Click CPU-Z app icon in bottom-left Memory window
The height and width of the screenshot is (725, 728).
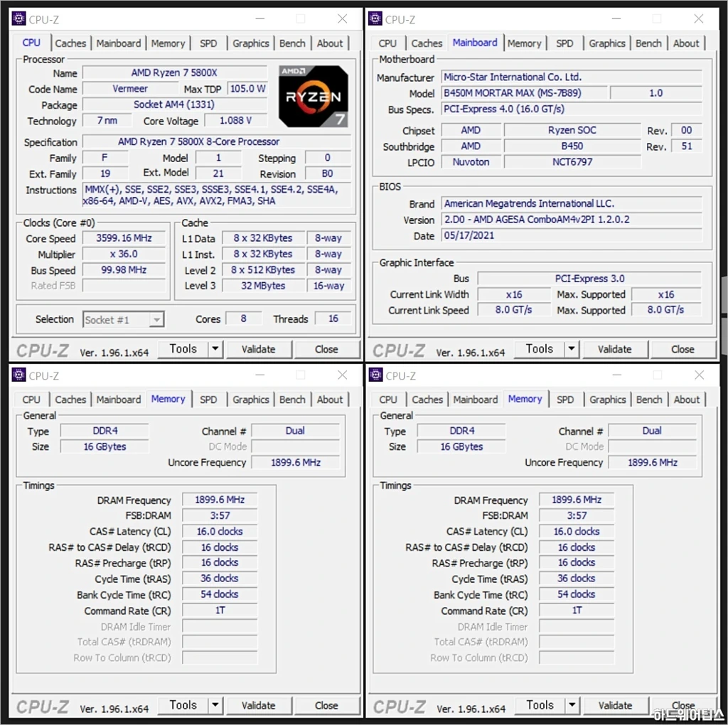pyautogui.click(x=18, y=375)
